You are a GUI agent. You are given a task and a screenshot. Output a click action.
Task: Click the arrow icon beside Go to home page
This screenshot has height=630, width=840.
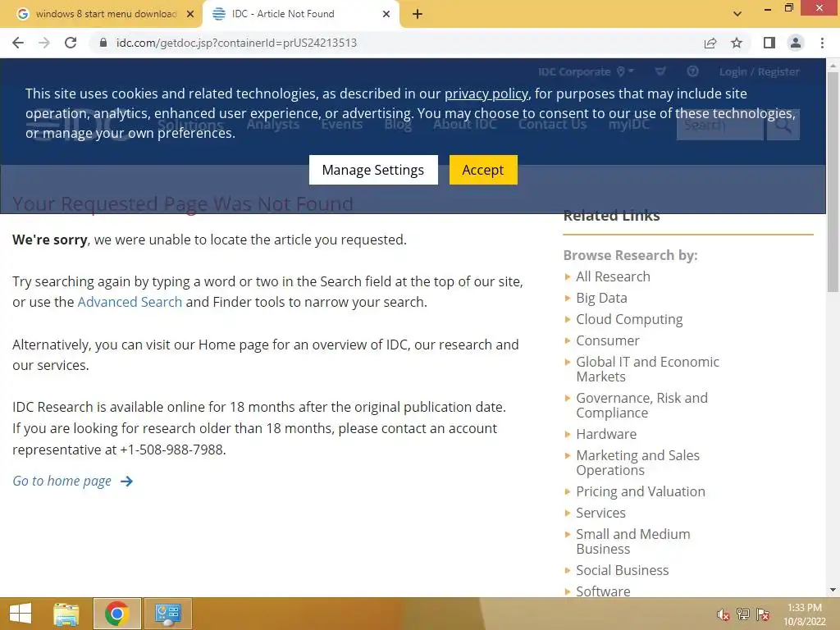[126, 481]
